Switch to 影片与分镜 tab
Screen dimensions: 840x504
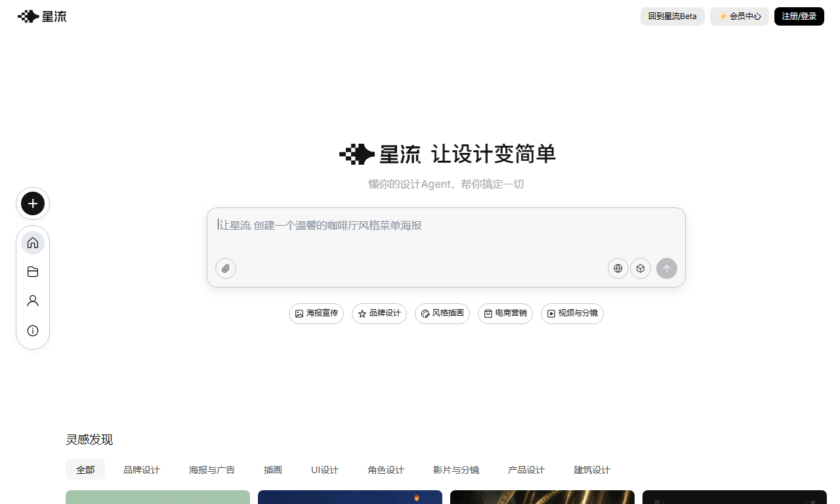coord(456,470)
